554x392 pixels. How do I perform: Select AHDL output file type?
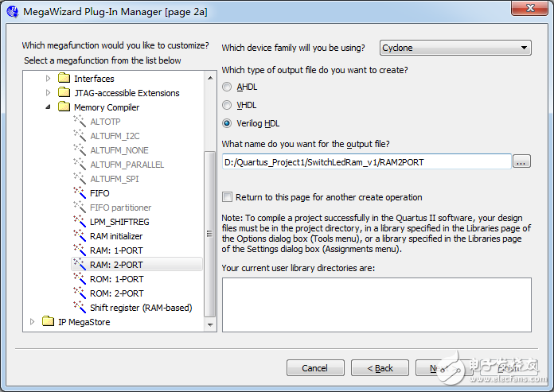[x=227, y=87]
